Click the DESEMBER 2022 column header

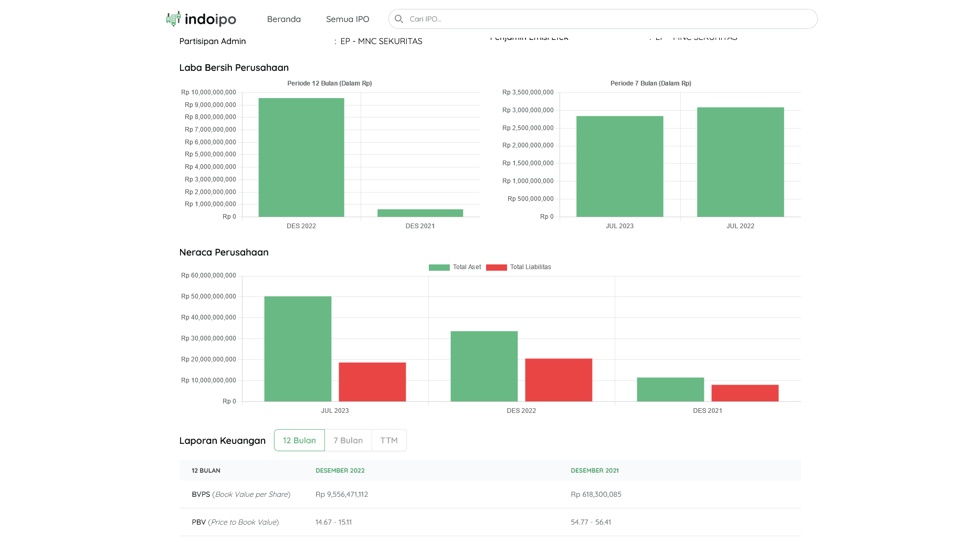[x=340, y=471]
